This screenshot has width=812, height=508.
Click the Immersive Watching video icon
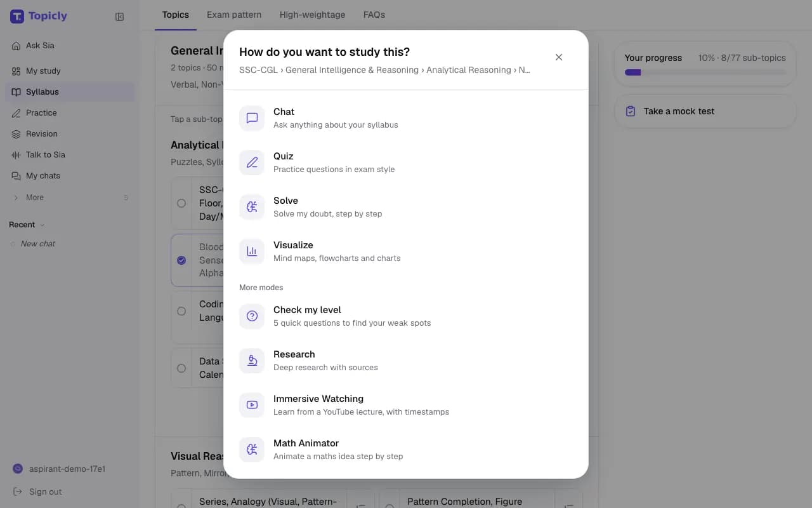(252, 405)
